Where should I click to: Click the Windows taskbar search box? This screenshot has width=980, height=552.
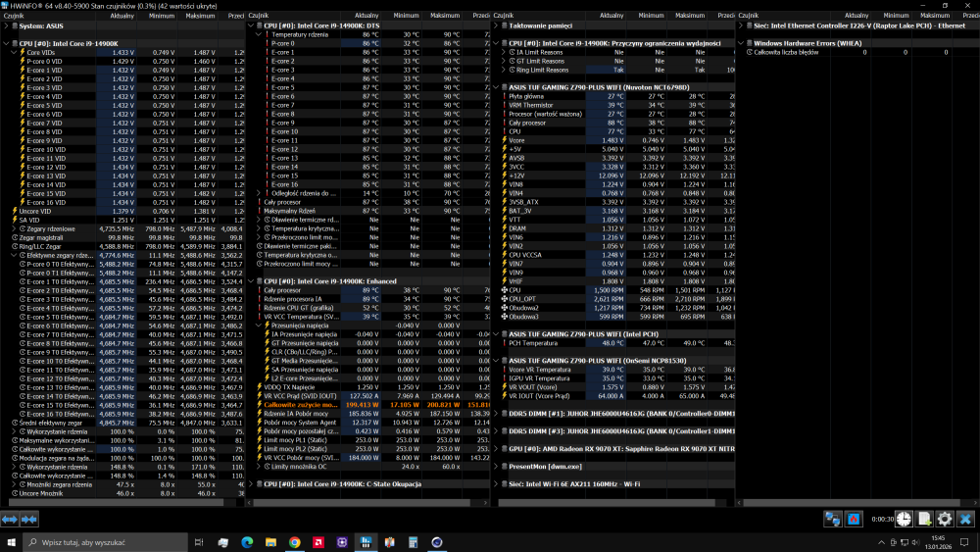tap(98, 542)
